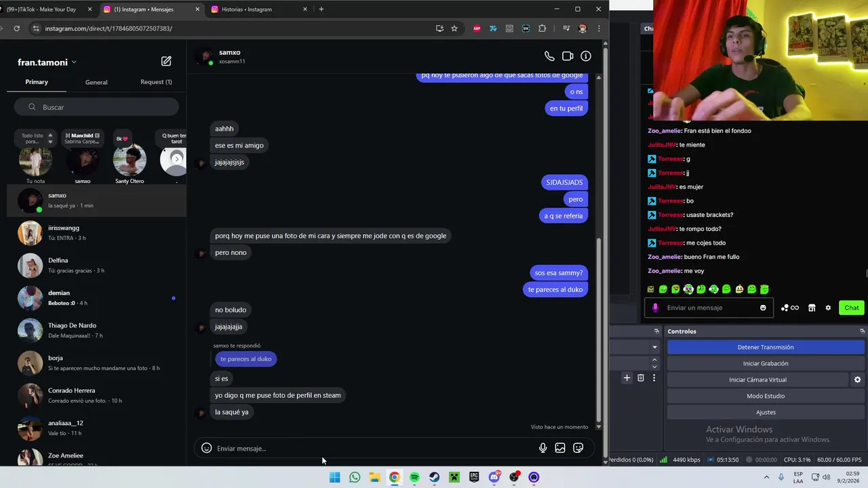Compose a new Instagram message
The width and height of the screenshot is (868, 488).
click(166, 61)
